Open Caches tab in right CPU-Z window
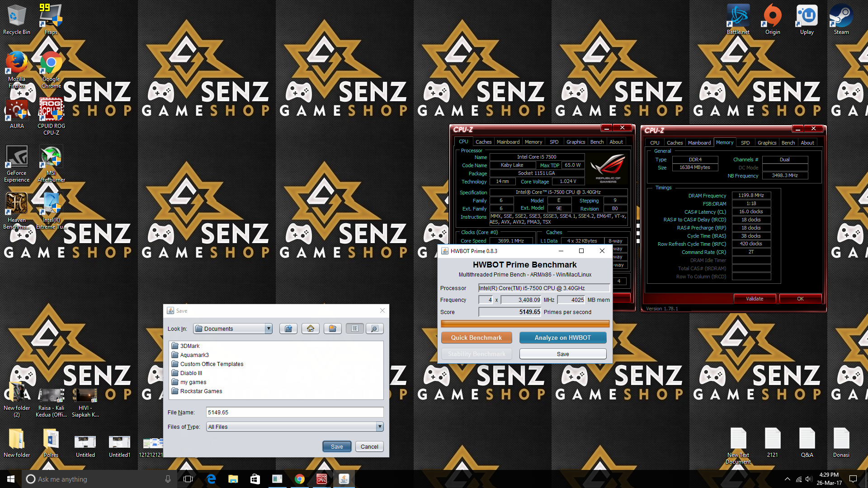This screenshot has width=868, height=488. pyautogui.click(x=675, y=143)
